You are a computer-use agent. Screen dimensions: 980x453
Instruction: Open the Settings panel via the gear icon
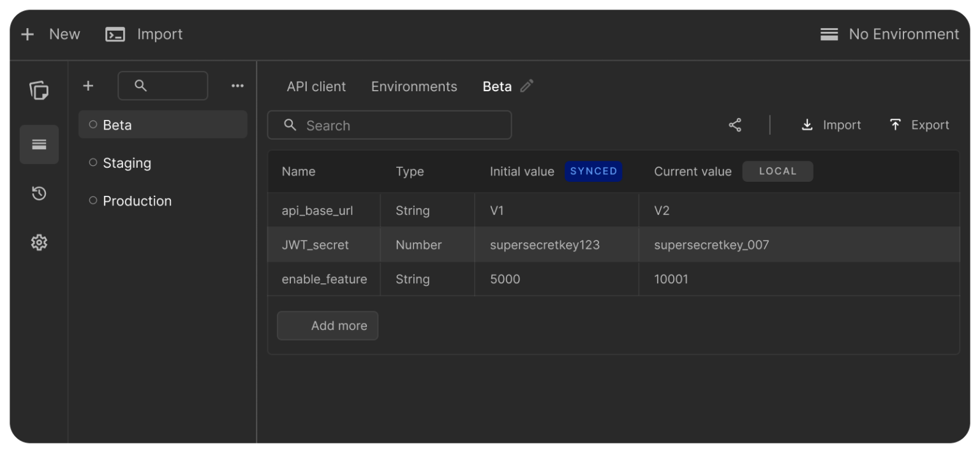pos(39,242)
